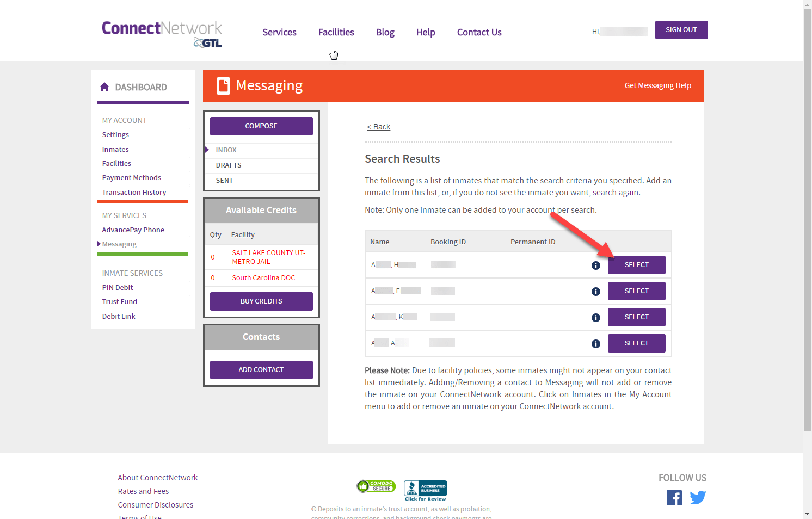Click the Add Contact button
Viewport: 812px width, 519px height.
[261, 370]
